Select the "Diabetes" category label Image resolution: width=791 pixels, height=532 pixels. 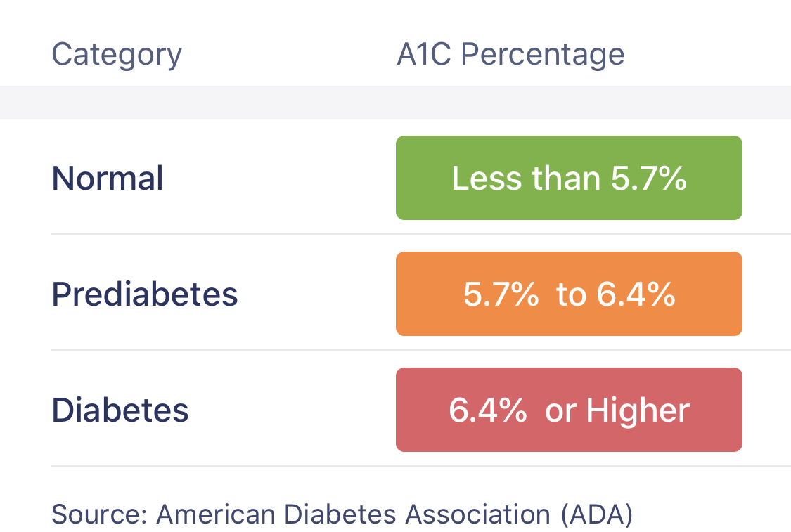pyautogui.click(x=120, y=410)
